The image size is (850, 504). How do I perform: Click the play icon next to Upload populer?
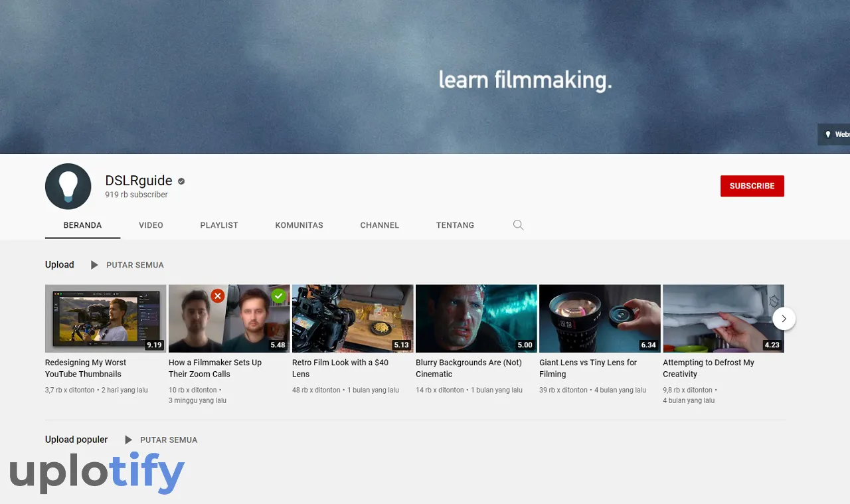128,440
